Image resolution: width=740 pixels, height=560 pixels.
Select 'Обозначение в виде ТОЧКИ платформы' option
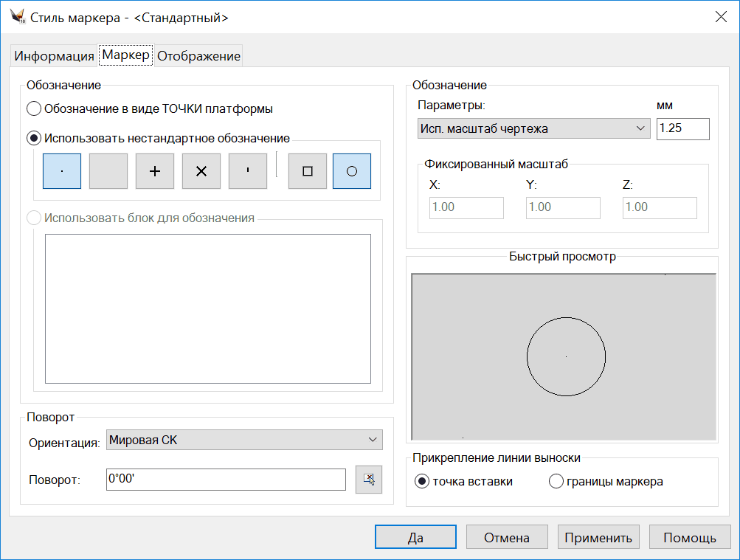click(34, 109)
